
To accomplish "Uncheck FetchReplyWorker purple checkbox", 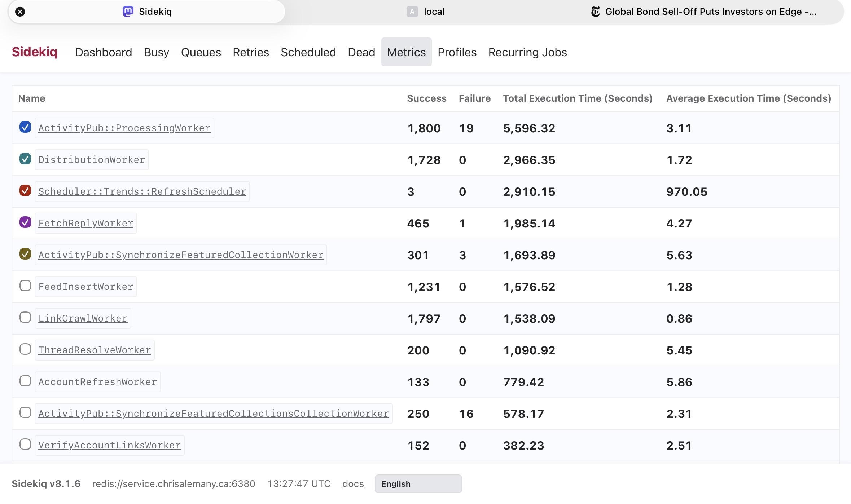I will [x=25, y=222].
